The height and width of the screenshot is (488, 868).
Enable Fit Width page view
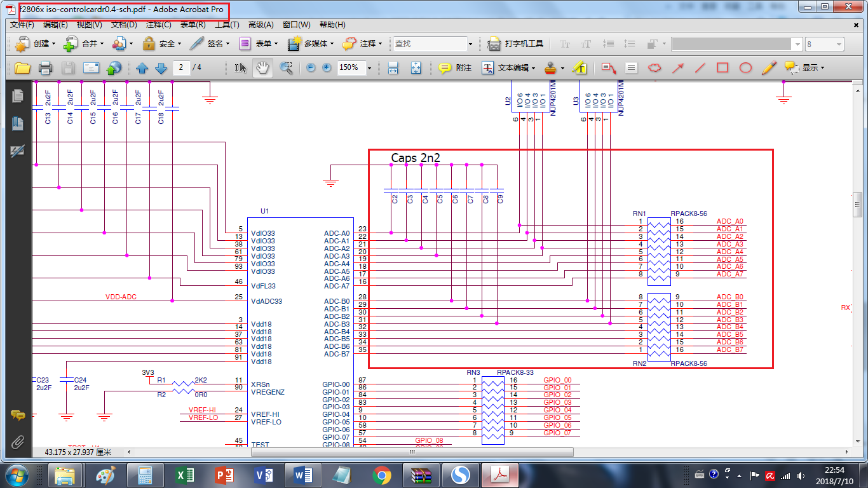393,68
